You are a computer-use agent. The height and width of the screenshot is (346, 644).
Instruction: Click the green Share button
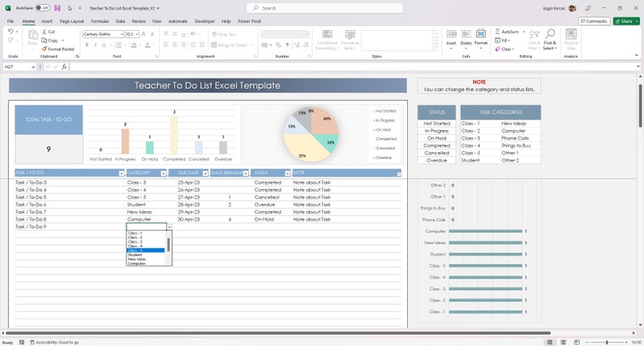tap(626, 21)
